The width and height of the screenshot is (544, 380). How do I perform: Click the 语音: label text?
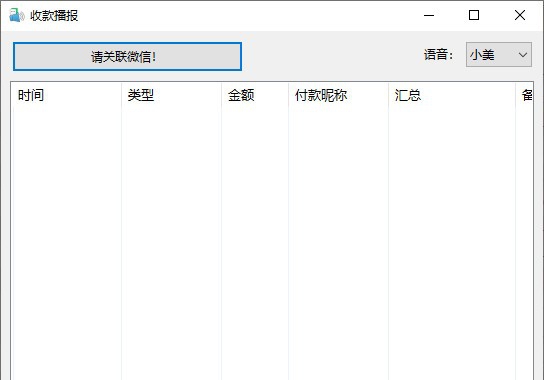point(439,55)
